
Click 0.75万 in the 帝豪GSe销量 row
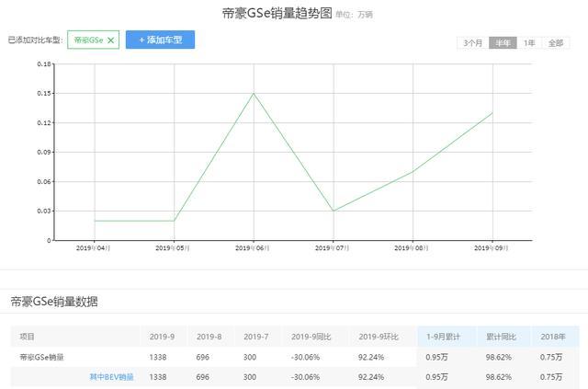(551, 357)
